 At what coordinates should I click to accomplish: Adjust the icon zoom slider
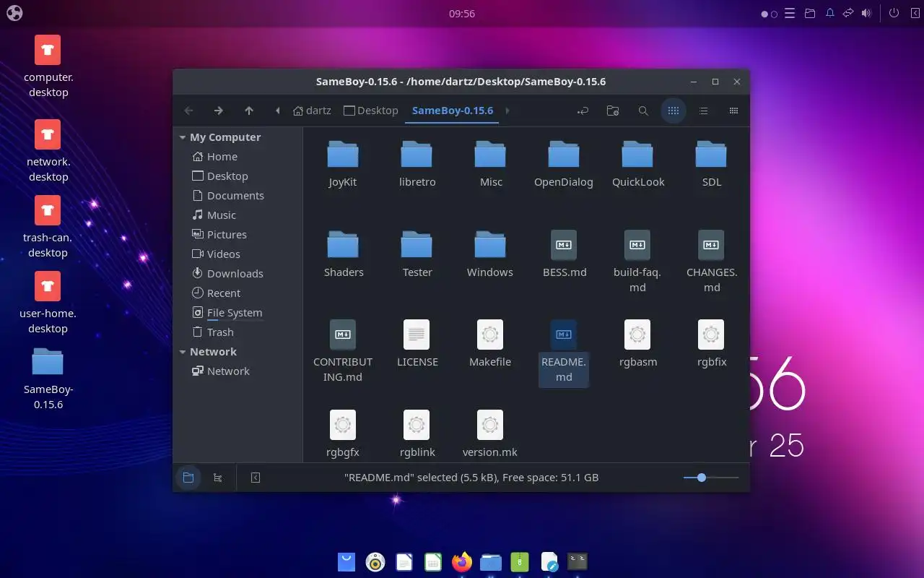pos(711,478)
